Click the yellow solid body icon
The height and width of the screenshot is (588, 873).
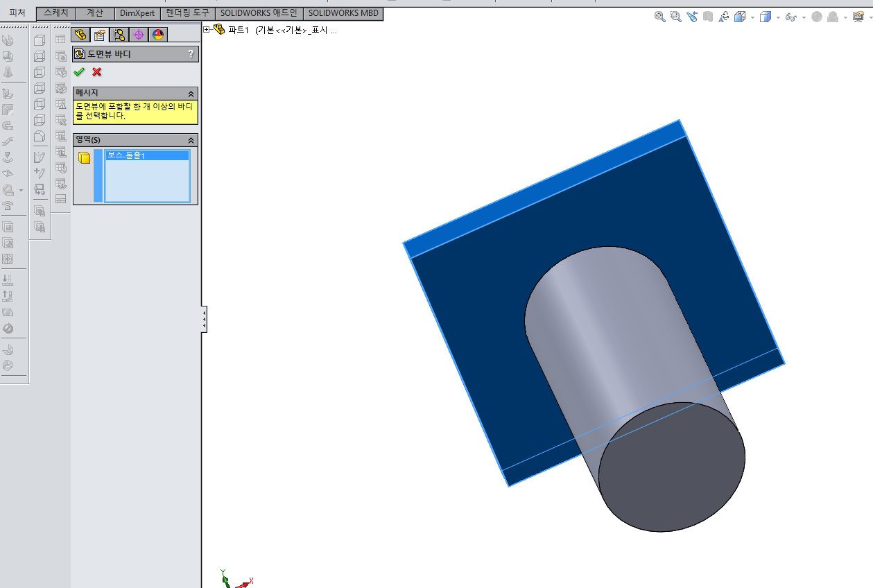(x=85, y=158)
